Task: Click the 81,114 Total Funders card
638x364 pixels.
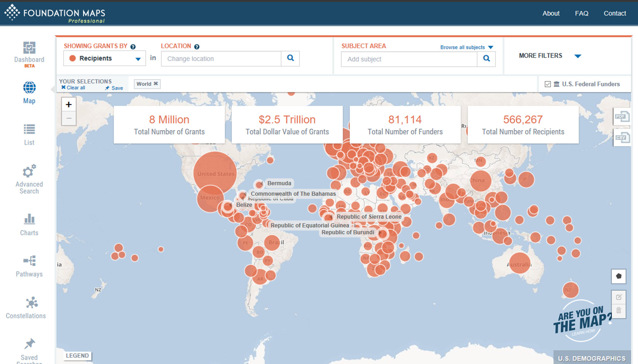Action: coord(405,125)
